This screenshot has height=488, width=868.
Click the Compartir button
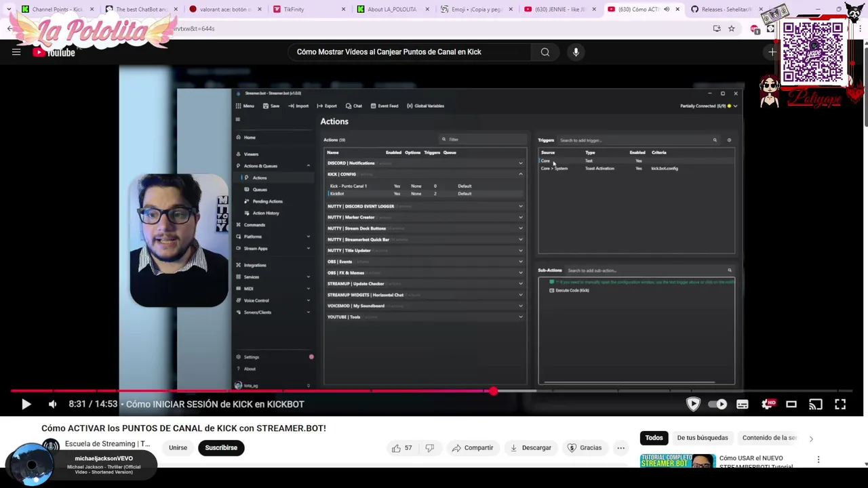click(x=472, y=448)
